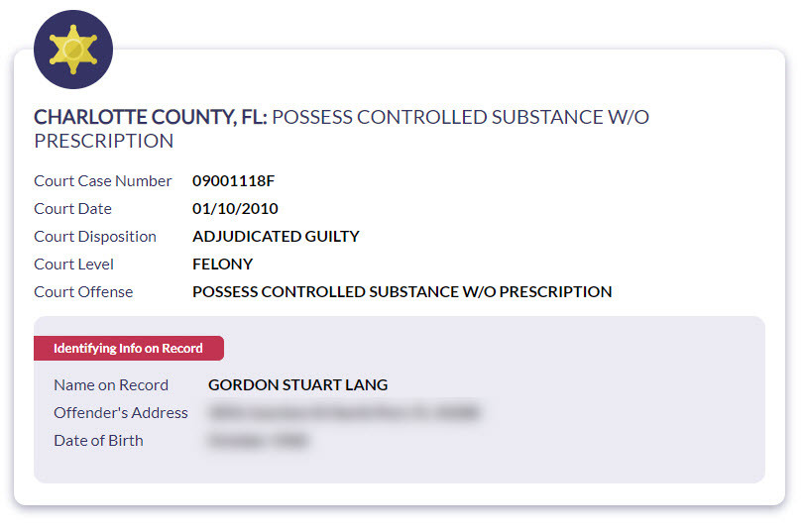803x532 pixels.
Task: Select the "Date of Birth" label
Action: [98, 441]
